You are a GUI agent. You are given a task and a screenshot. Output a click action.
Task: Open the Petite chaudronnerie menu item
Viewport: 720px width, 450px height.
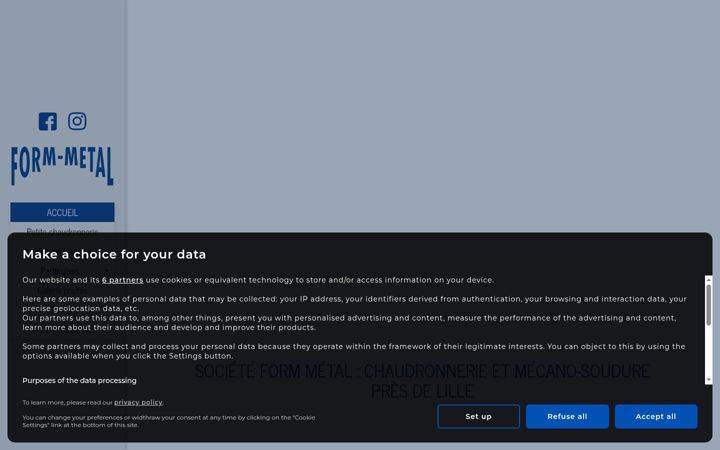62,231
